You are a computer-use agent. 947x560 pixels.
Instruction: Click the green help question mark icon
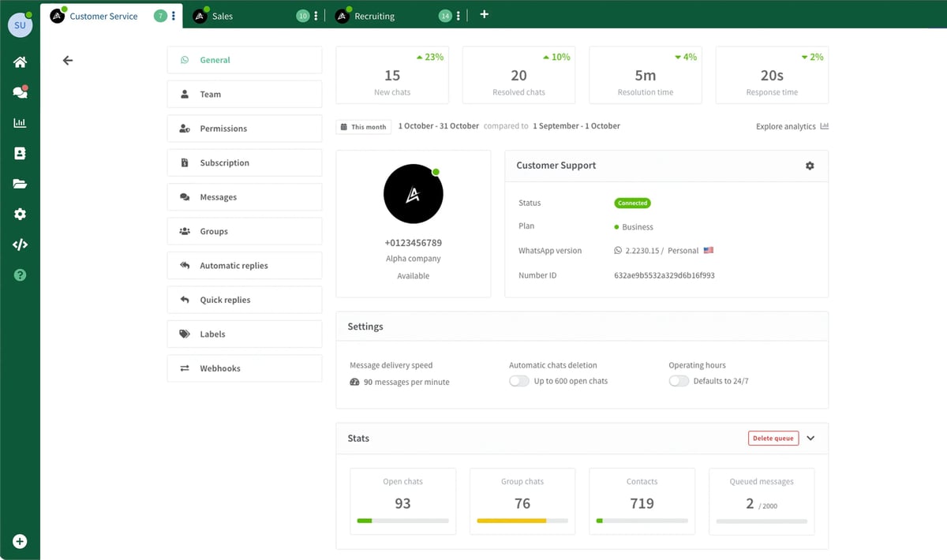(20, 275)
